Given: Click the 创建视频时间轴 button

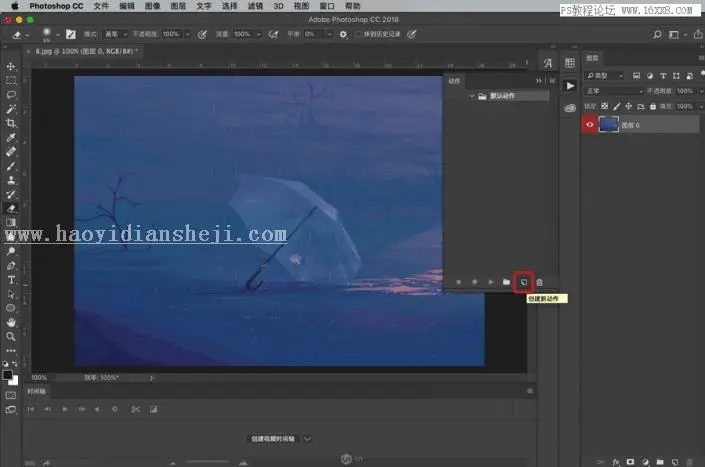Looking at the screenshot, I should pos(273,439).
